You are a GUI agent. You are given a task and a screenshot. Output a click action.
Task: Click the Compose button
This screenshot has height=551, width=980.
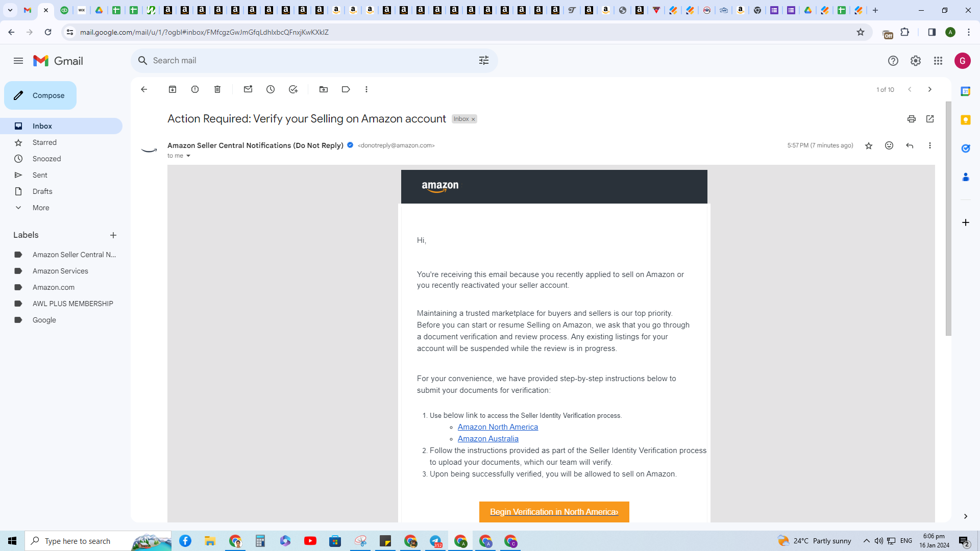[x=40, y=95]
